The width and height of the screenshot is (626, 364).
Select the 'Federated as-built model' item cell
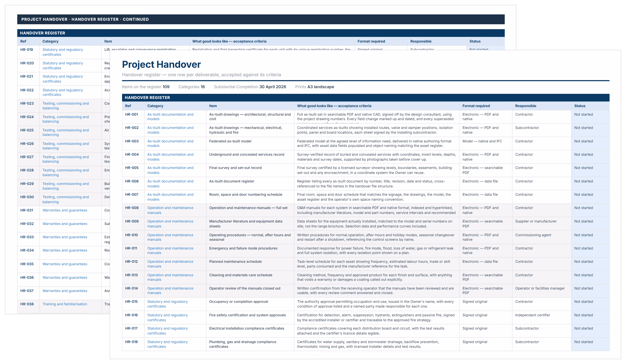(250, 144)
